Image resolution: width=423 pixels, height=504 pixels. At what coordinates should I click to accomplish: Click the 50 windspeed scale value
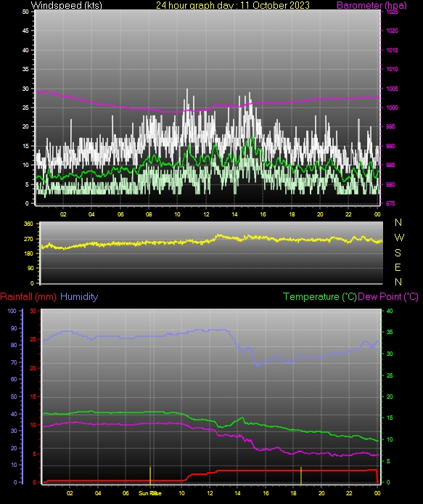point(25,12)
